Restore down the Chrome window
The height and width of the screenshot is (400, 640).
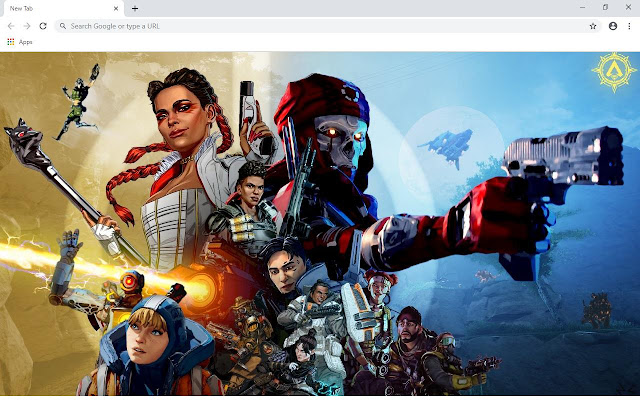click(x=605, y=7)
